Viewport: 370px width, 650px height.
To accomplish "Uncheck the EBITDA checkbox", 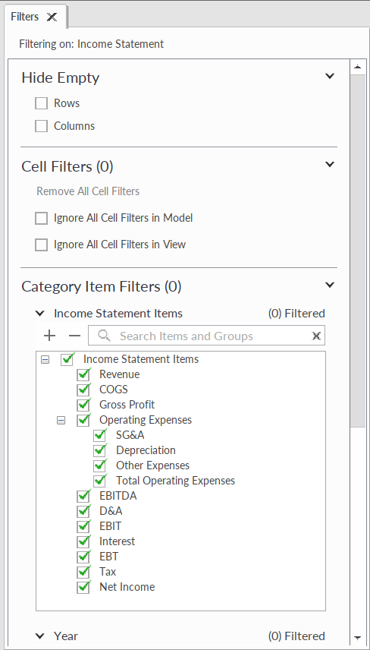I will 83,496.
